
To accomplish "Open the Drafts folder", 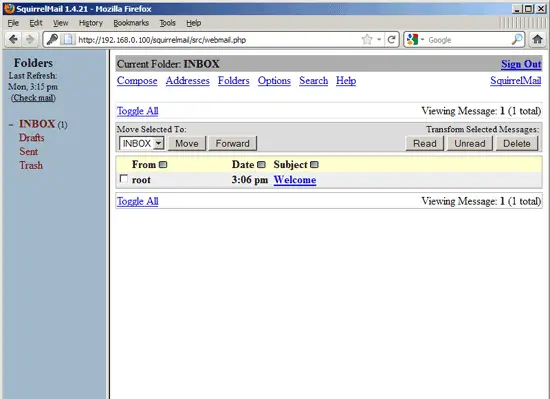I will tap(32, 138).
